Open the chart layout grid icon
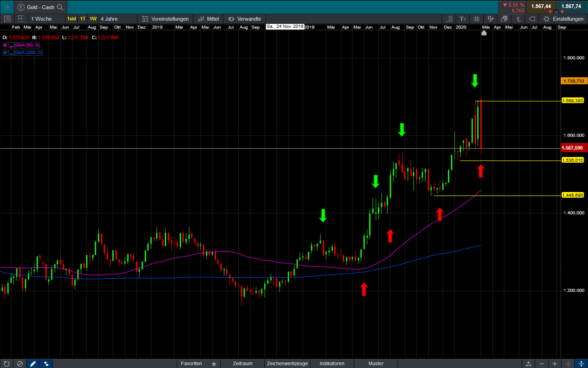The height and width of the screenshot is (368, 588). click(21, 19)
